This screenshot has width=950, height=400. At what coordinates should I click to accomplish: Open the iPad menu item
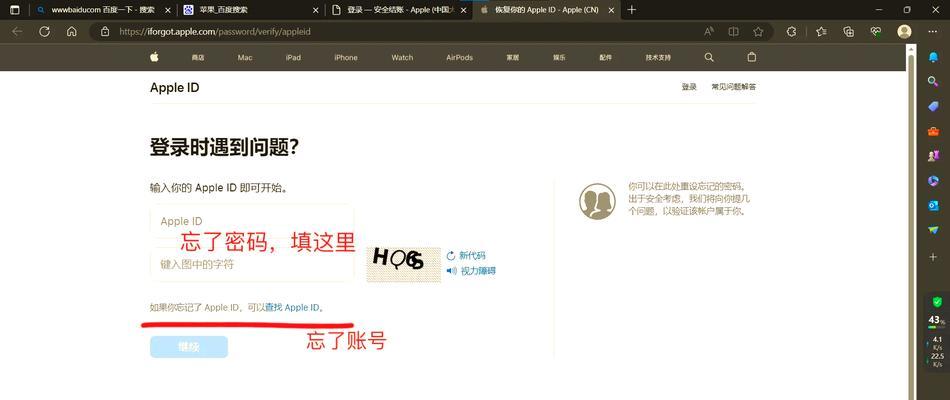click(x=293, y=58)
